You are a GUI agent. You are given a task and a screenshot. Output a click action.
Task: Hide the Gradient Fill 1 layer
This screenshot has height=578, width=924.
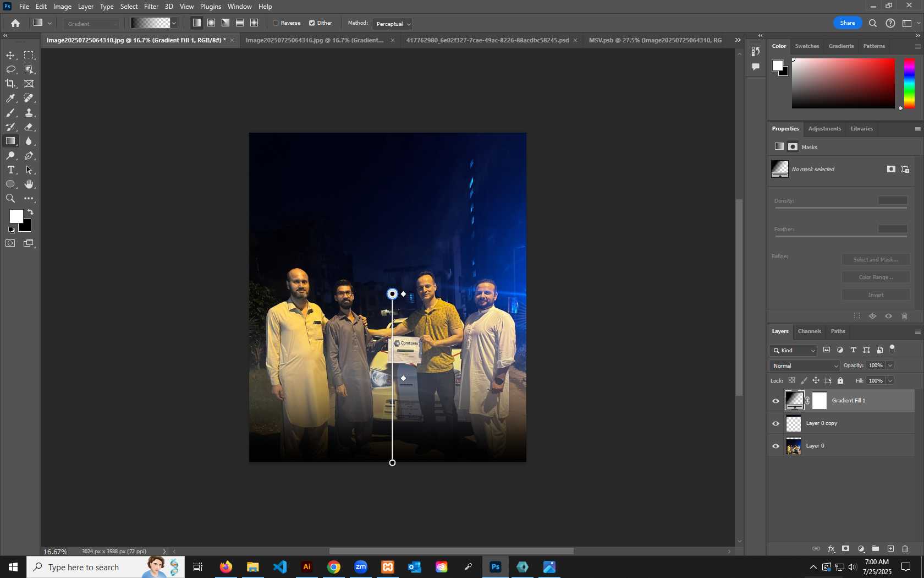776,401
